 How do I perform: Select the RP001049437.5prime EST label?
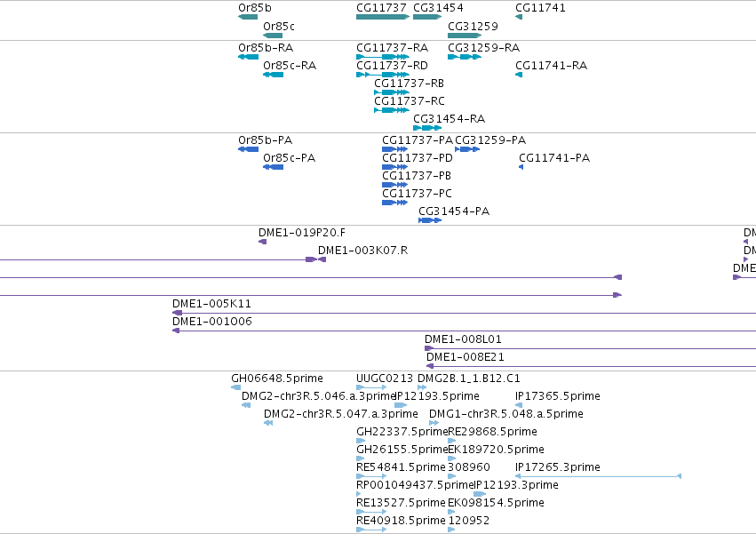tap(415, 486)
